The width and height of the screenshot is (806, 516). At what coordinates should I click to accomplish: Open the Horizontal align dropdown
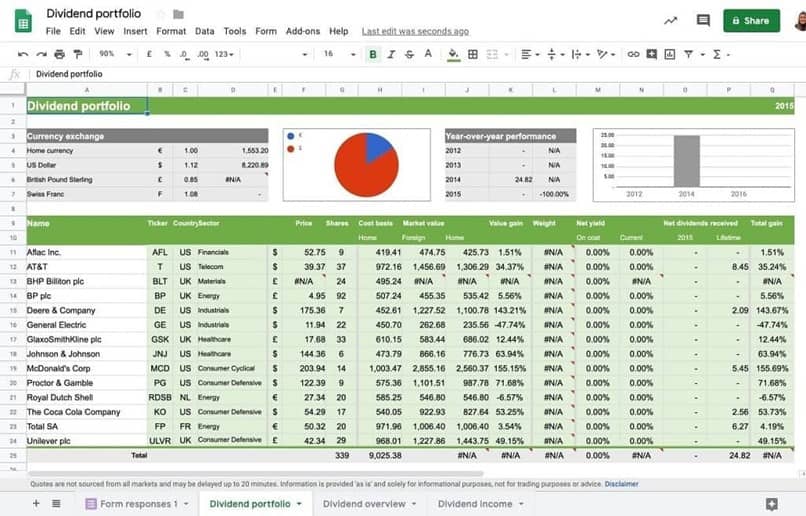click(x=529, y=54)
